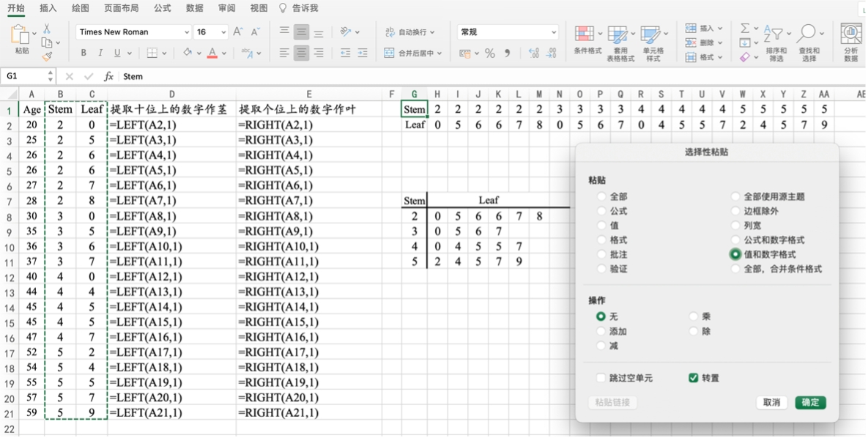The height and width of the screenshot is (438, 868).
Task: Click the font color red swatch
Action: pos(212,53)
